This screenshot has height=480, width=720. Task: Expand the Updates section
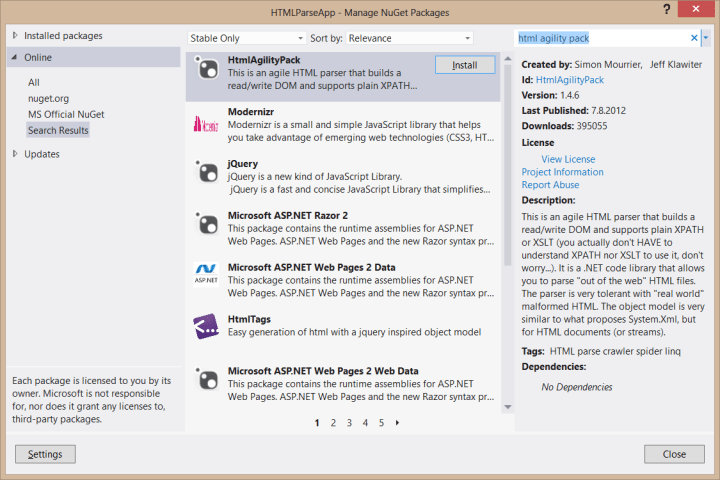click(15, 154)
